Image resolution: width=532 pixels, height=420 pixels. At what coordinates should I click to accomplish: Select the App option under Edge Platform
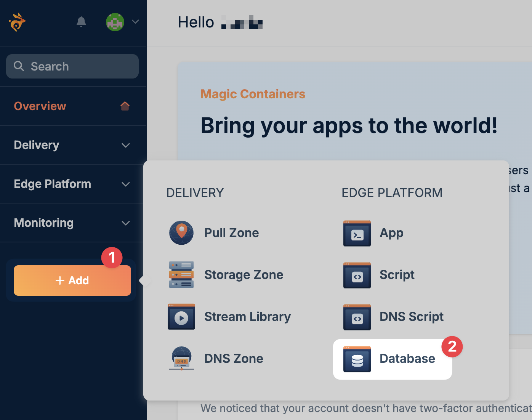tap(392, 233)
